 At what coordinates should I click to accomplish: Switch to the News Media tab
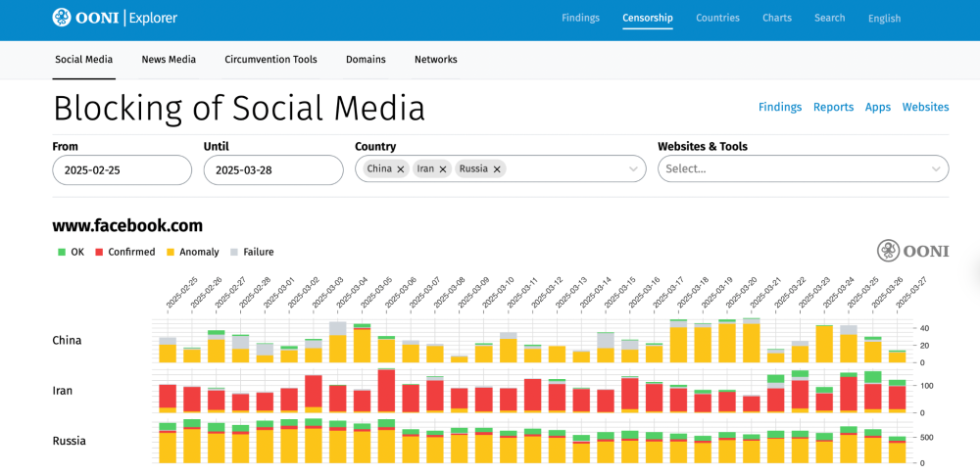169,60
